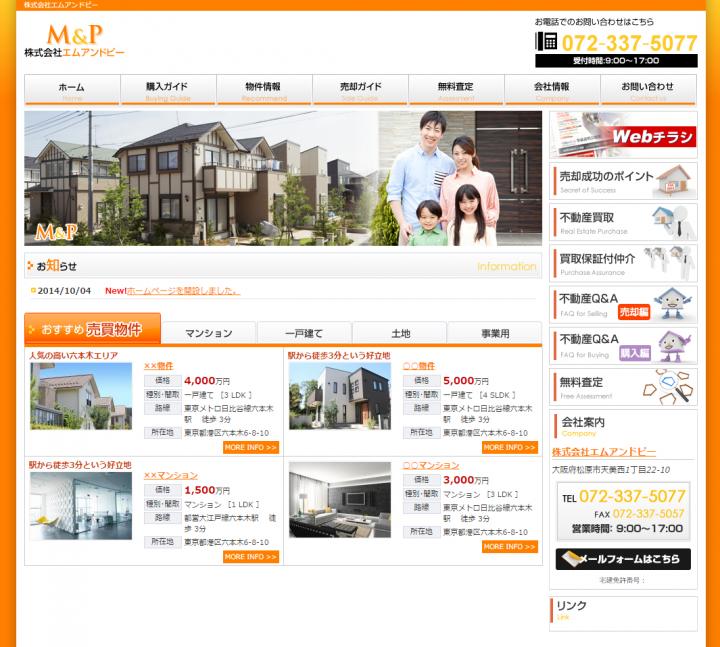720x647 pixels.
Task: Switch to the 事業用 tab
Action: [x=494, y=333]
